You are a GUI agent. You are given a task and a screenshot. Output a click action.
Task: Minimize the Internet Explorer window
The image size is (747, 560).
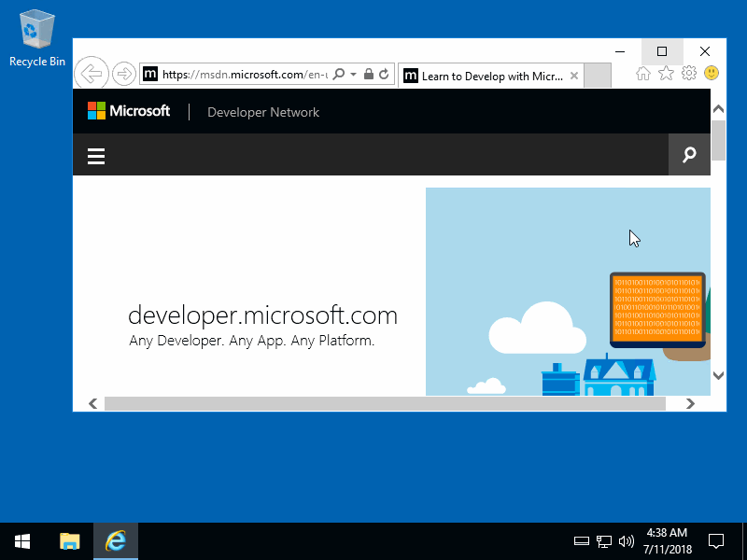[x=620, y=51]
